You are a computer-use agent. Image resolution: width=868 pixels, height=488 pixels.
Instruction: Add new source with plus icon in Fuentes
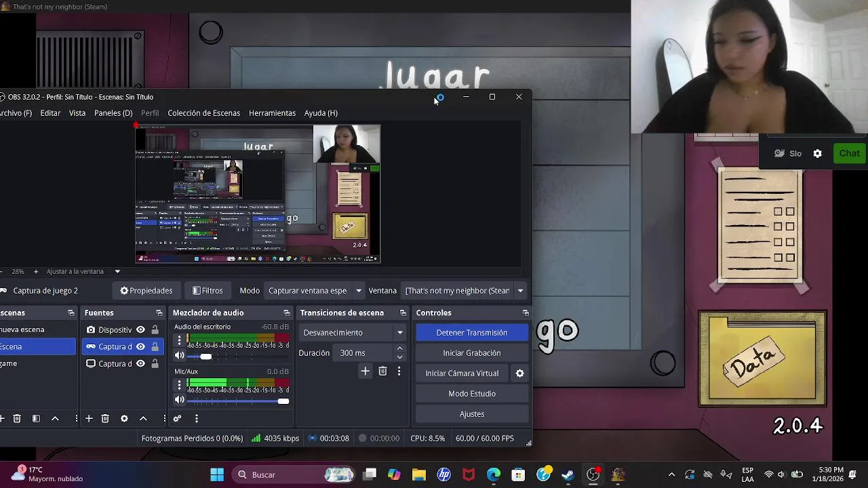pyautogui.click(x=89, y=419)
